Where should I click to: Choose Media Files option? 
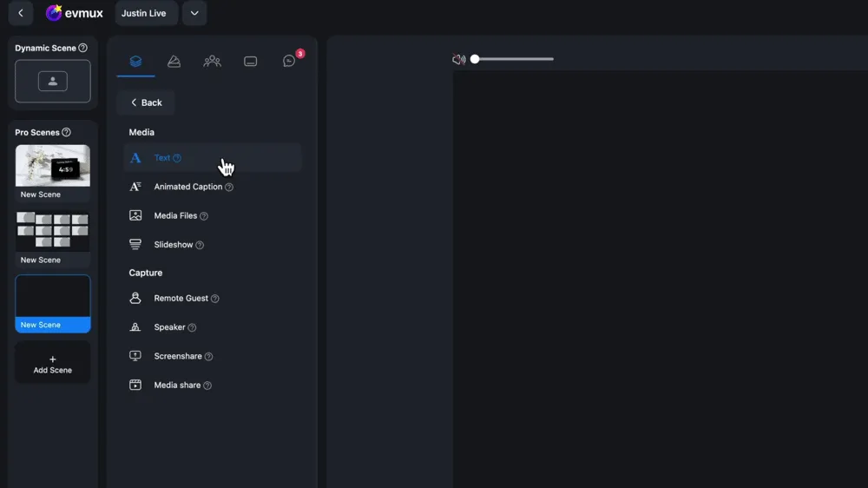click(x=175, y=215)
